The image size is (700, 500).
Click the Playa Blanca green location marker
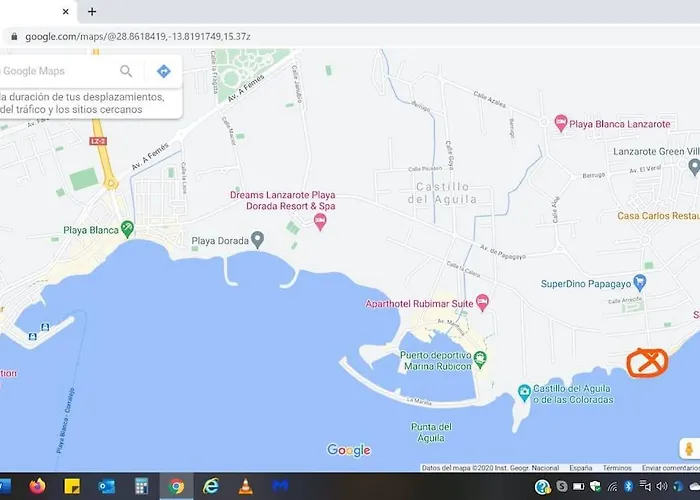pyautogui.click(x=127, y=229)
